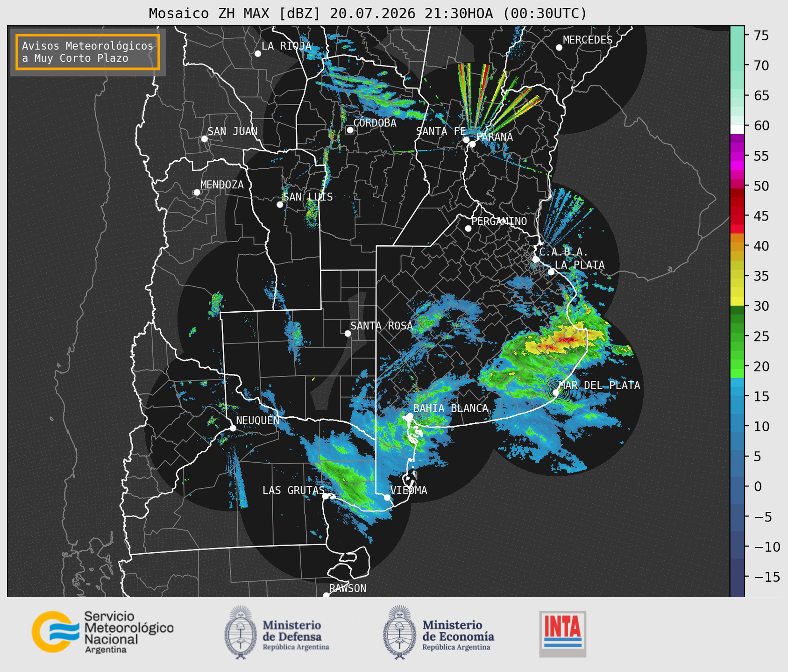Screen dimensions: 788x672
Task: Click the Pergamino city marker dot
Action: coord(468,229)
